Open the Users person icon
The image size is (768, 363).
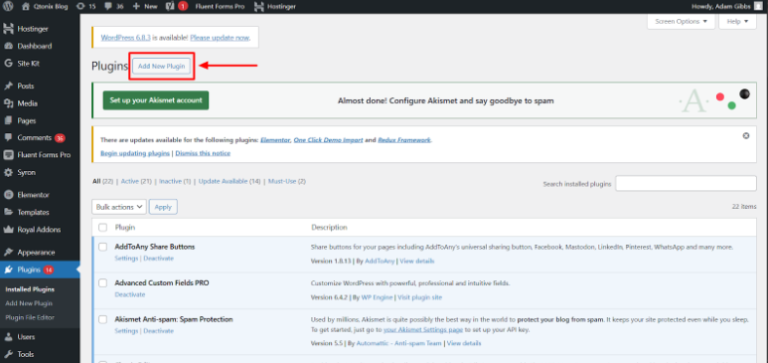8,337
